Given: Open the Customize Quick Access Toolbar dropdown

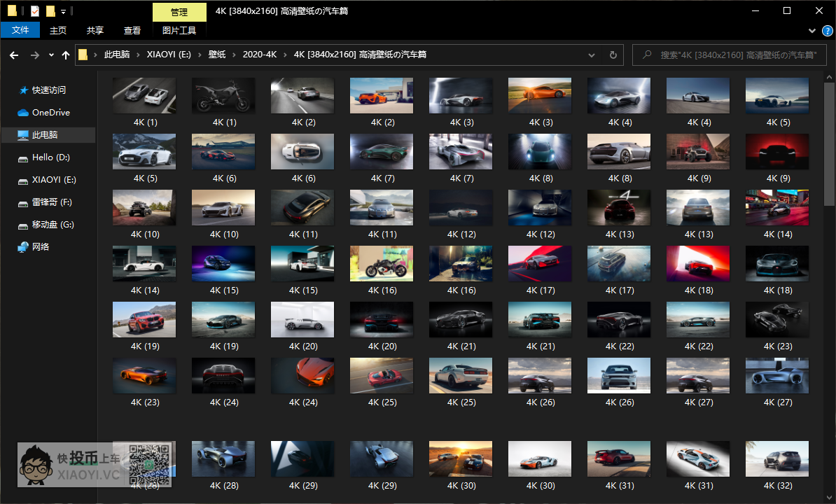Looking at the screenshot, I should 64,12.
